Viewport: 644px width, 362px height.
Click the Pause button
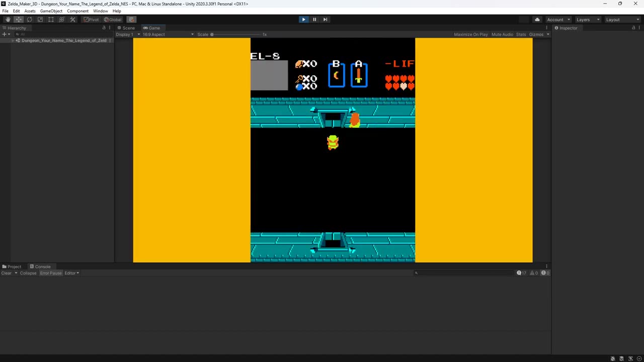coord(314,20)
